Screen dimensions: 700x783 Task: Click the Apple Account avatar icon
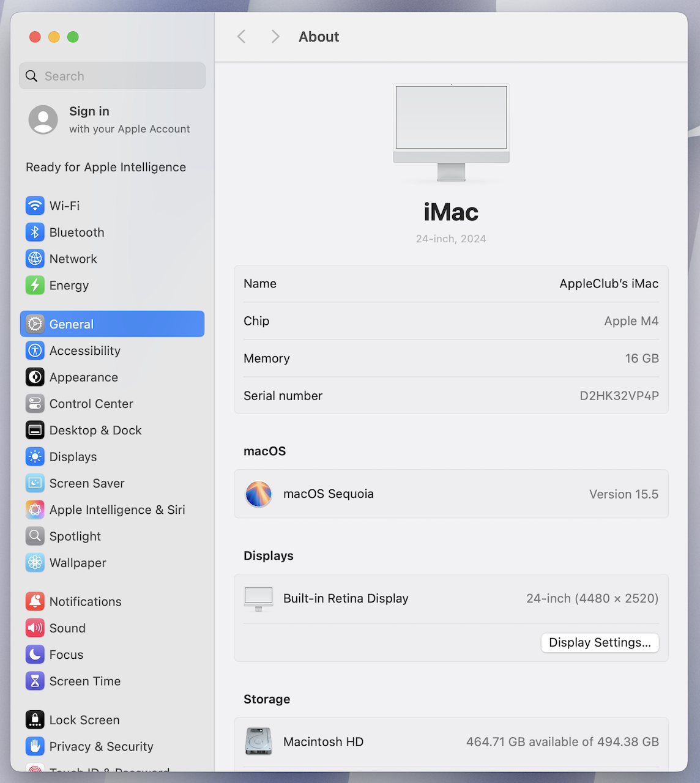pyautogui.click(x=43, y=119)
